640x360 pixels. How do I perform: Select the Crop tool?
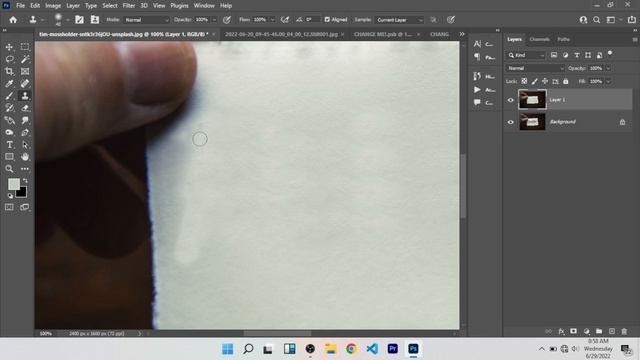tap(9, 71)
